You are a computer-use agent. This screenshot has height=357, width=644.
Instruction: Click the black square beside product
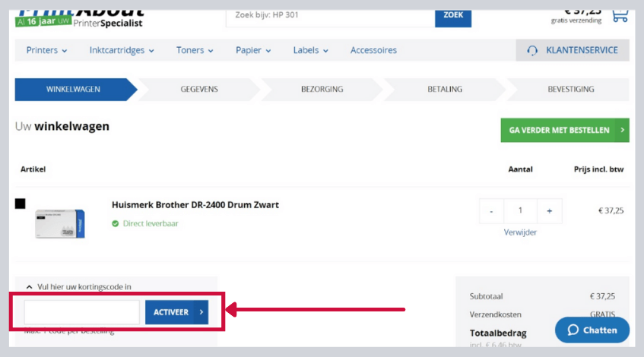pyautogui.click(x=20, y=204)
